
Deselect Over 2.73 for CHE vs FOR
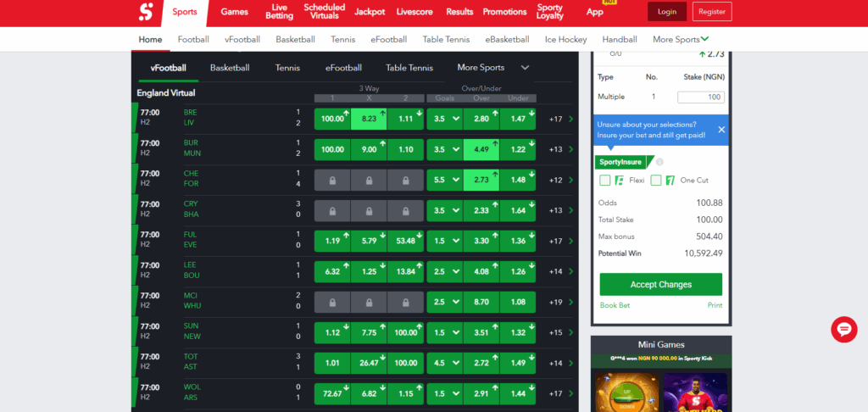coord(481,181)
